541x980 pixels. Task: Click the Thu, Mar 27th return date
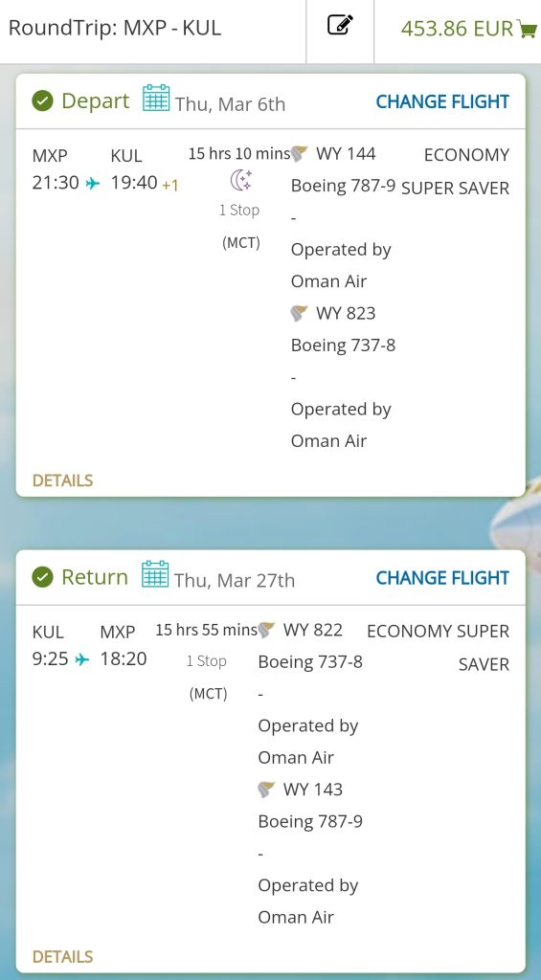235,580
